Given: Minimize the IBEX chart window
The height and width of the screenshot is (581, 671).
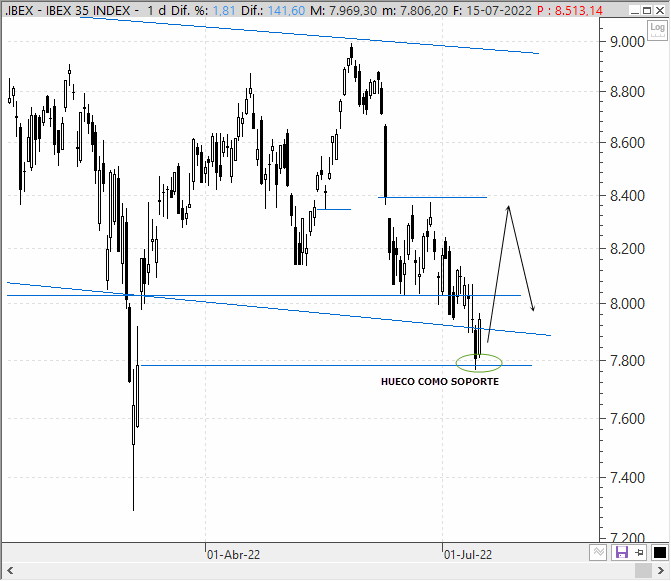Looking at the screenshot, I should 635,10.
